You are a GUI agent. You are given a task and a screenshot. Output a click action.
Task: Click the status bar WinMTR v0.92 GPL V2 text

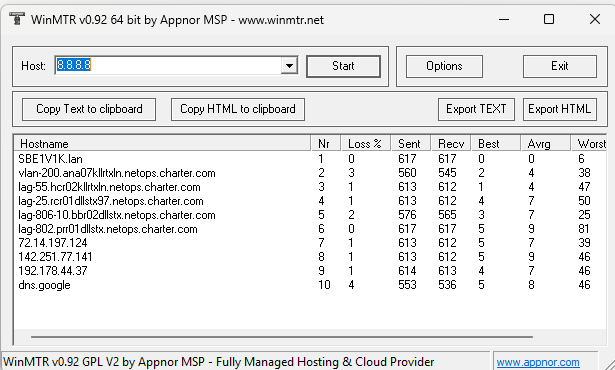[x=218, y=362]
